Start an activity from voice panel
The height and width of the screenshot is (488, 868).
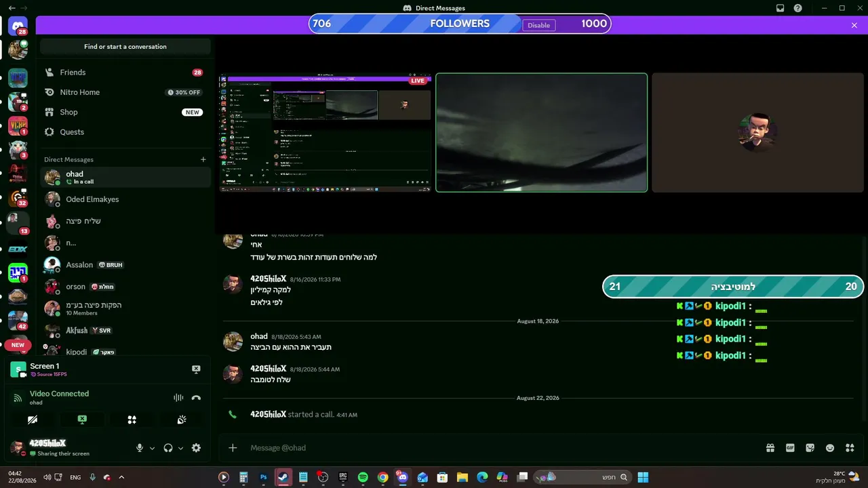(x=132, y=420)
